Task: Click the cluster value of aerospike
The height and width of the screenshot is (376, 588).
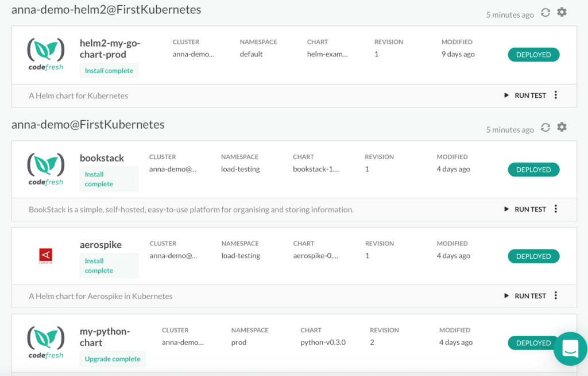Action: point(173,256)
